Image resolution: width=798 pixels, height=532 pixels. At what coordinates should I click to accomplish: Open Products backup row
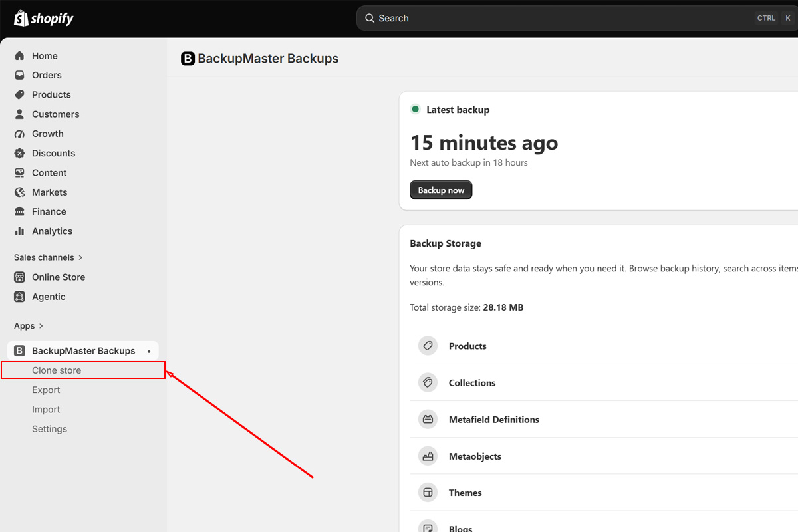(604, 346)
